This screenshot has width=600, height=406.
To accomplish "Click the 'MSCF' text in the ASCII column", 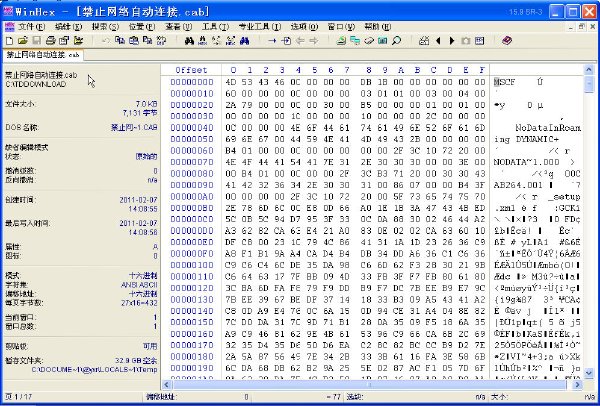I will [505, 82].
